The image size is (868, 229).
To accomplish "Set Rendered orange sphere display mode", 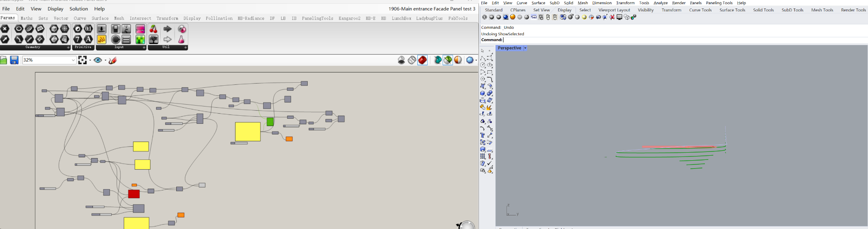I will pyautogui.click(x=512, y=17).
